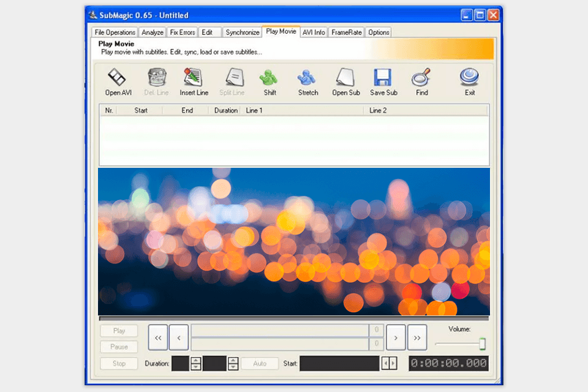This screenshot has width=588, height=392.
Task: Select the Del. Line tool
Action: point(156,81)
